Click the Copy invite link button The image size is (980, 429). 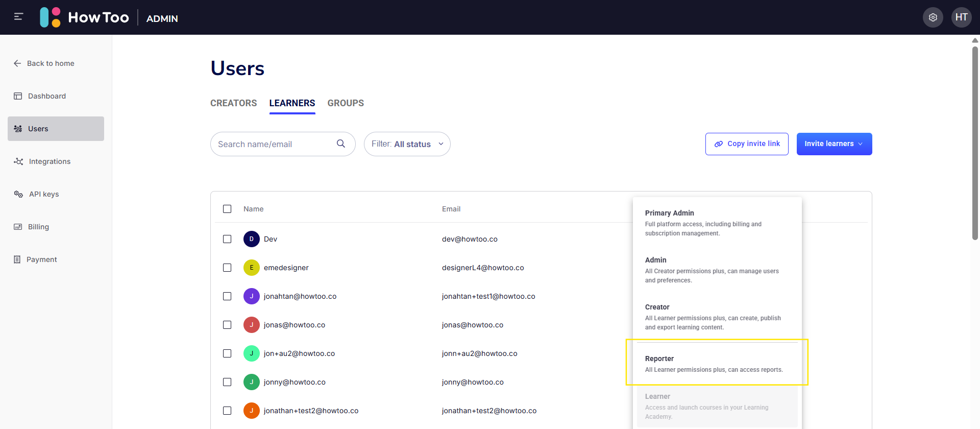pos(747,144)
